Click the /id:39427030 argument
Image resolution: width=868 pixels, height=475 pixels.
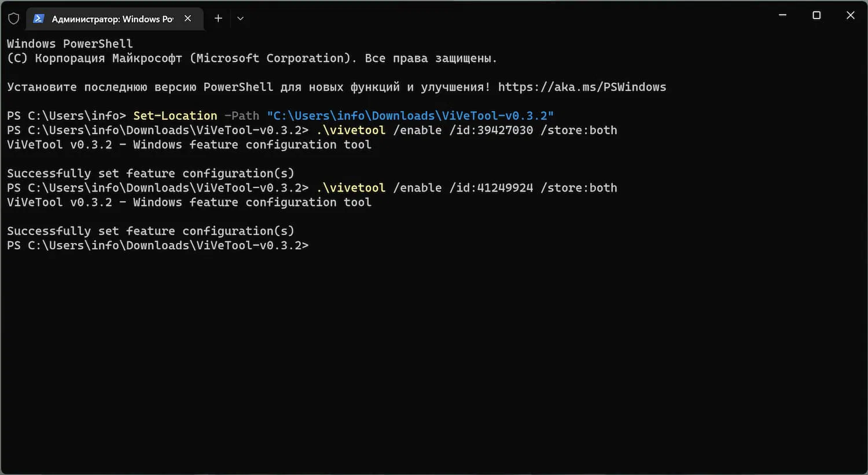491,131
